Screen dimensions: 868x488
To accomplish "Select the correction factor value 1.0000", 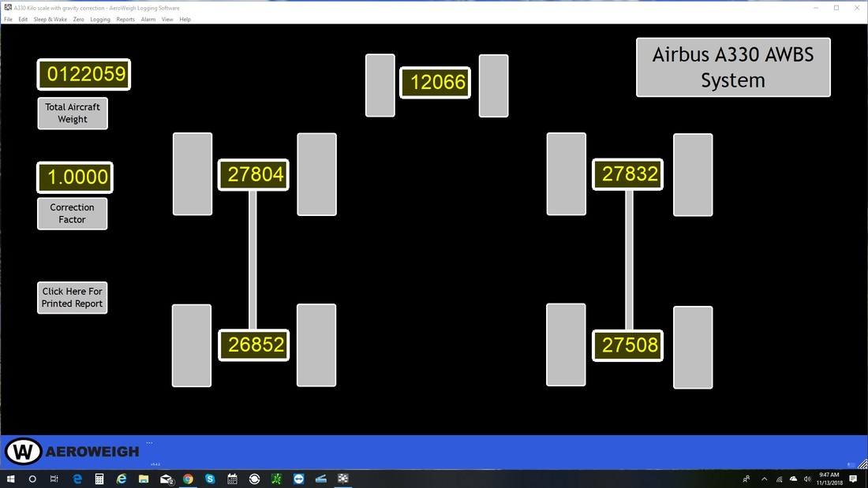I will (75, 177).
